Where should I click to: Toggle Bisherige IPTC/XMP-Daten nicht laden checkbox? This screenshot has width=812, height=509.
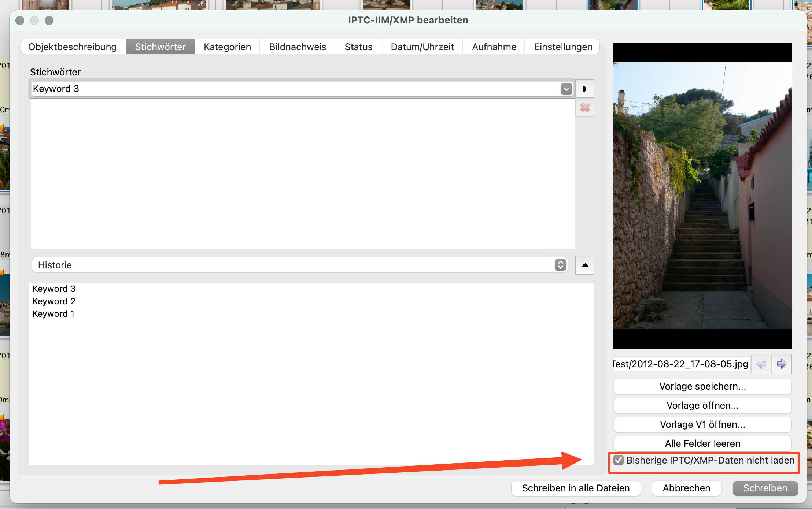(x=619, y=460)
